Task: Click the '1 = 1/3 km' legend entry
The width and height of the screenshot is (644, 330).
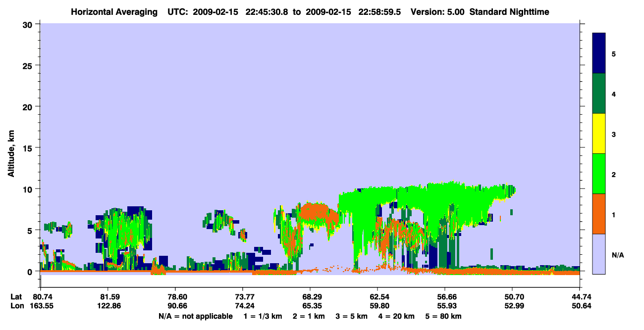Action: click(x=262, y=316)
